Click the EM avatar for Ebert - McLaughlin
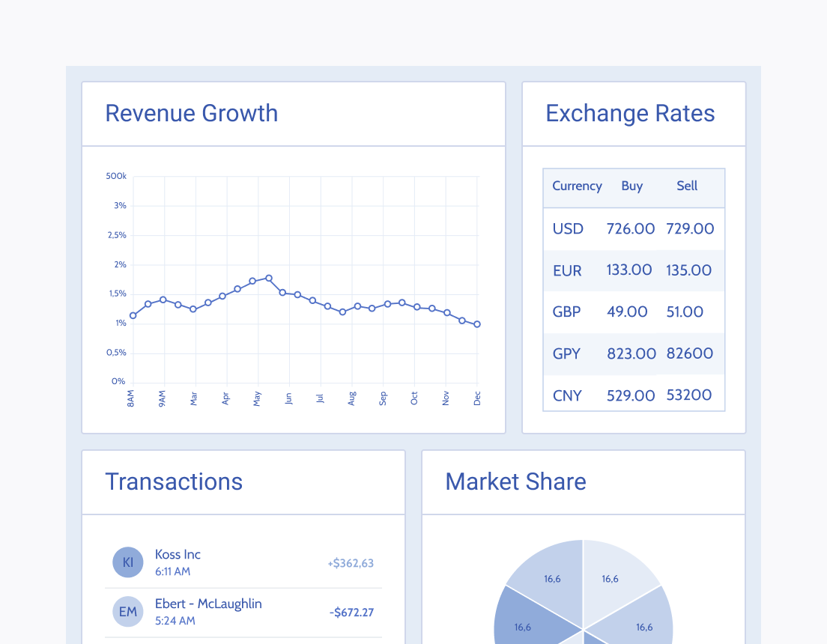This screenshot has height=644, width=827. 127,611
